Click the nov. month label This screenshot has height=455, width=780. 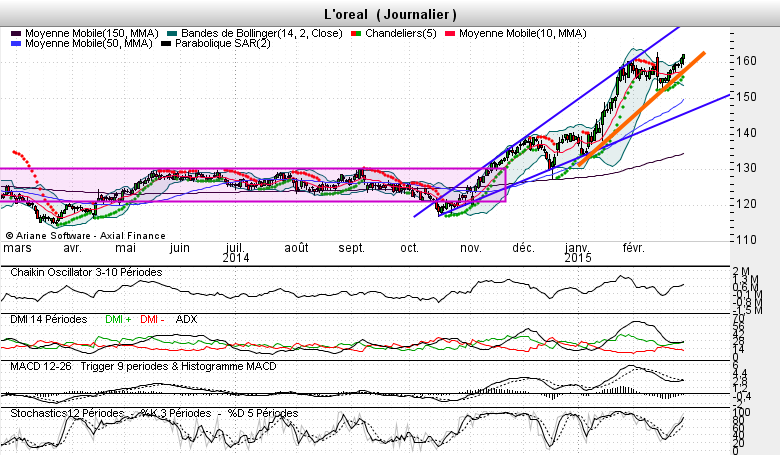(471, 248)
